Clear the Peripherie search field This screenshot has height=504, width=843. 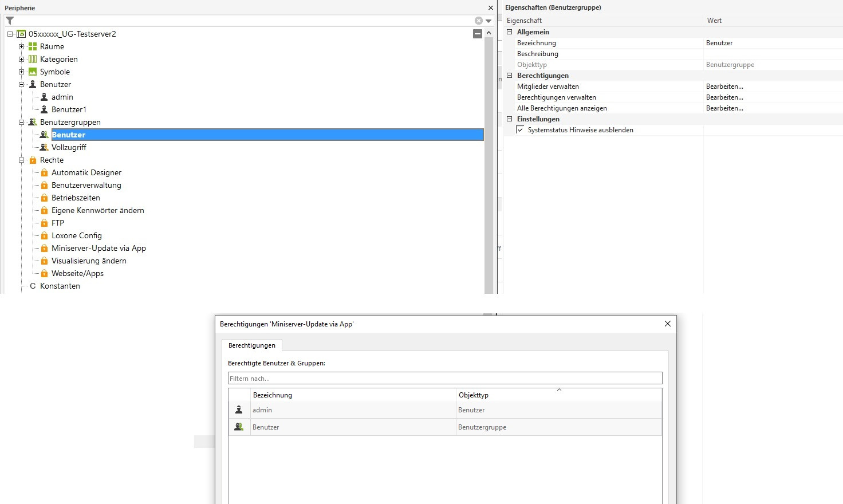point(478,21)
